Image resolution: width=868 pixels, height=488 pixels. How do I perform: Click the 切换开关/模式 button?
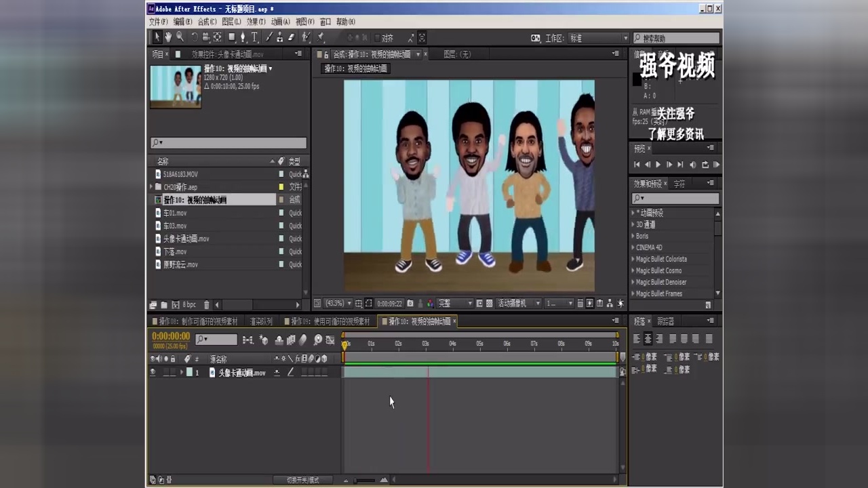tap(302, 480)
